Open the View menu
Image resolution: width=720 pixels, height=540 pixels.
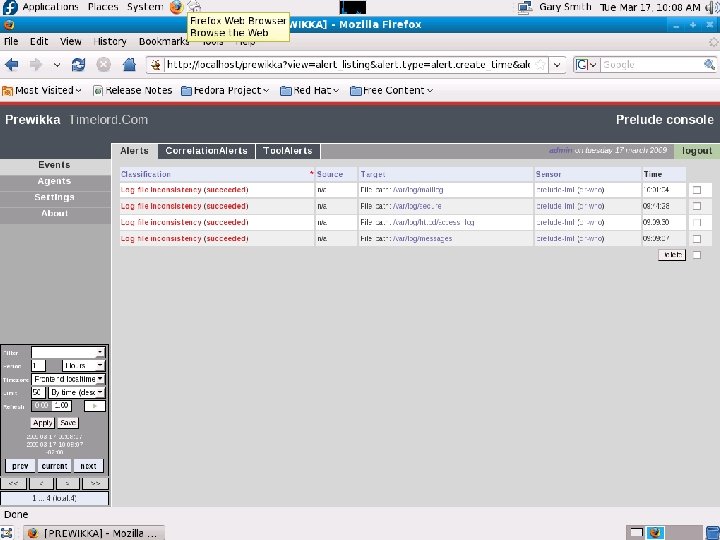click(x=71, y=42)
